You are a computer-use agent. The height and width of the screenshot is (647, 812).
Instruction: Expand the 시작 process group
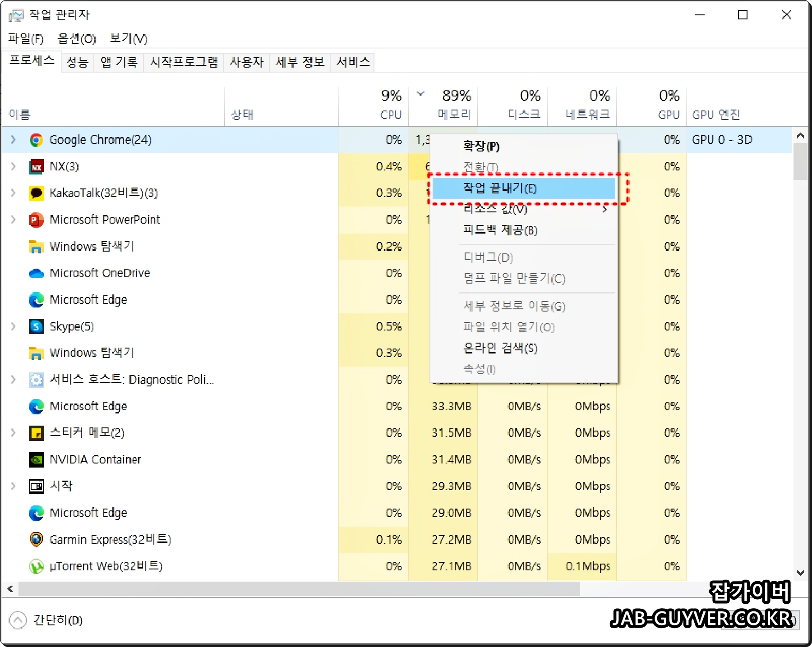(x=13, y=486)
